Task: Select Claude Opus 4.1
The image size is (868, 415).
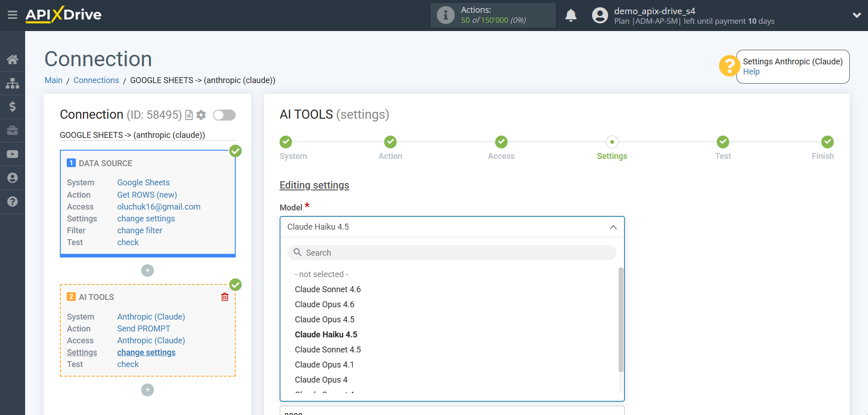Action: click(324, 365)
